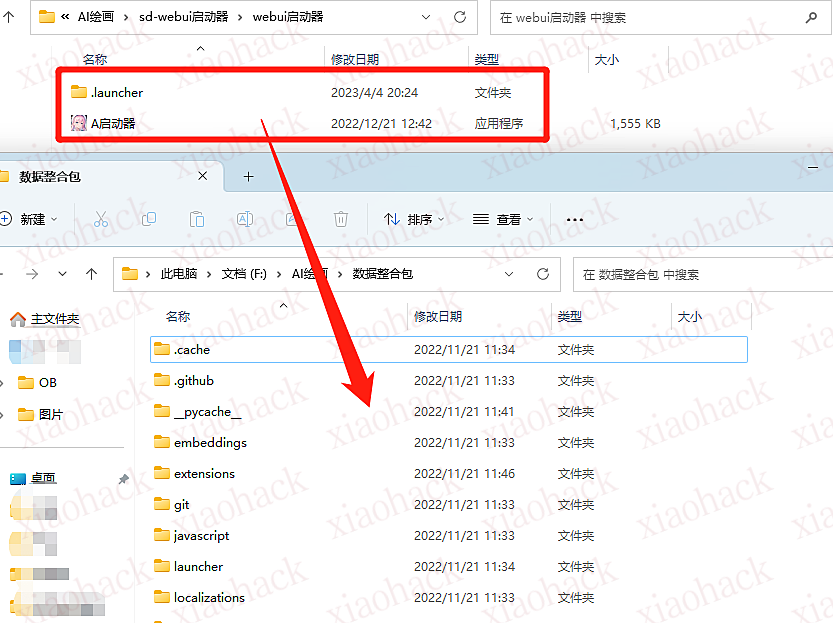Select the Cut icon in the toolbar
This screenshot has width=833, height=623.
100,219
